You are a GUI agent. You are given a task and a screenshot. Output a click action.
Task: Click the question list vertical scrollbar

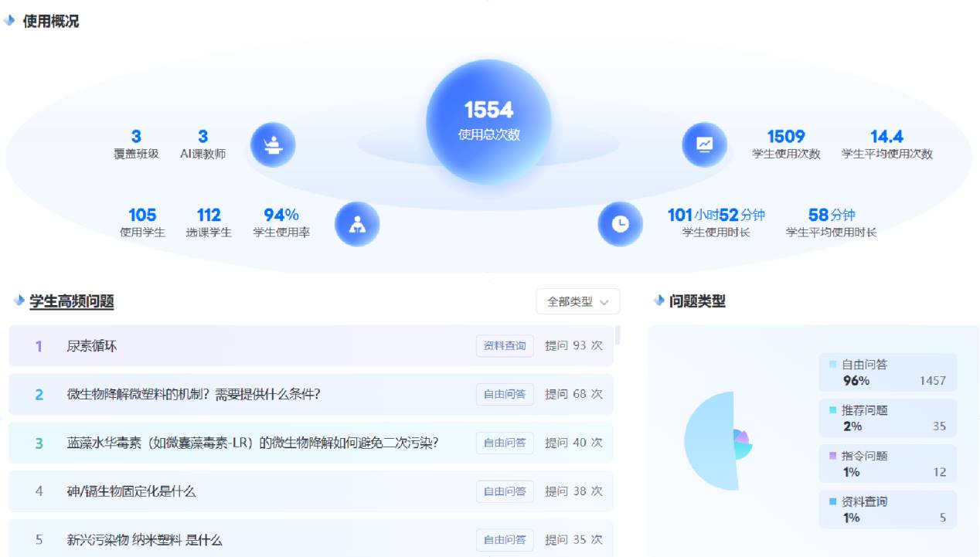618,335
